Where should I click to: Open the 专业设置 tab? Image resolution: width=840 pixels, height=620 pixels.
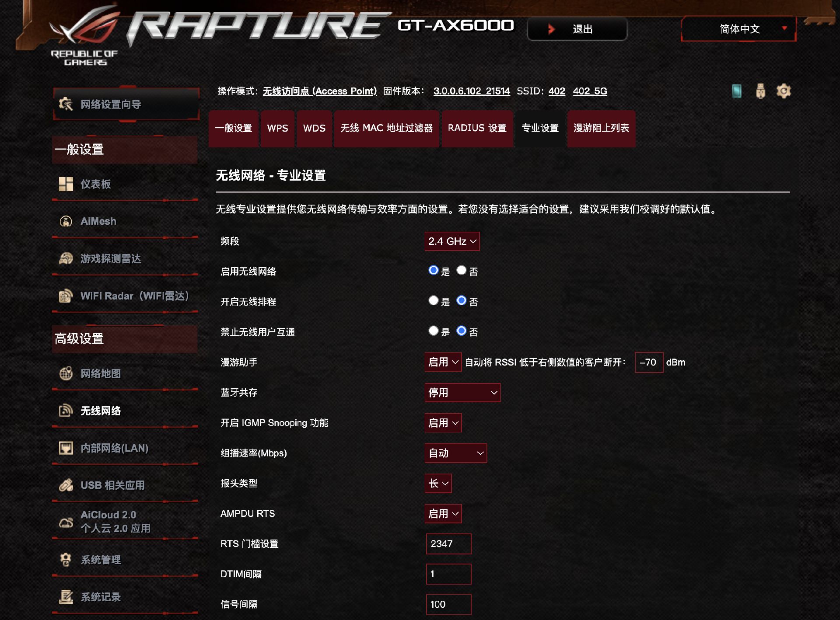coord(540,128)
